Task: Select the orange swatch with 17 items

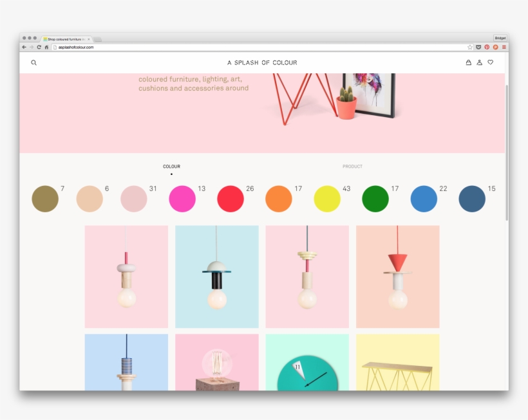Action: coord(279,199)
